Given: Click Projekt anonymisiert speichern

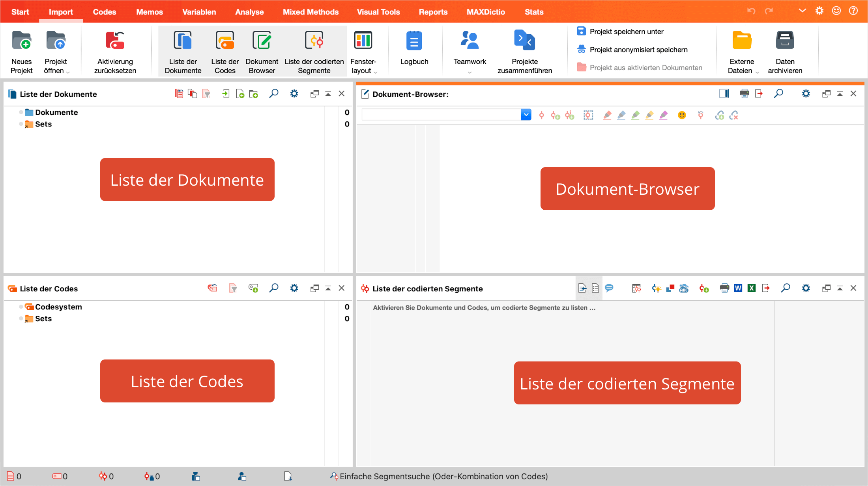Looking at the screenshot, I should [x=632, y=50].
